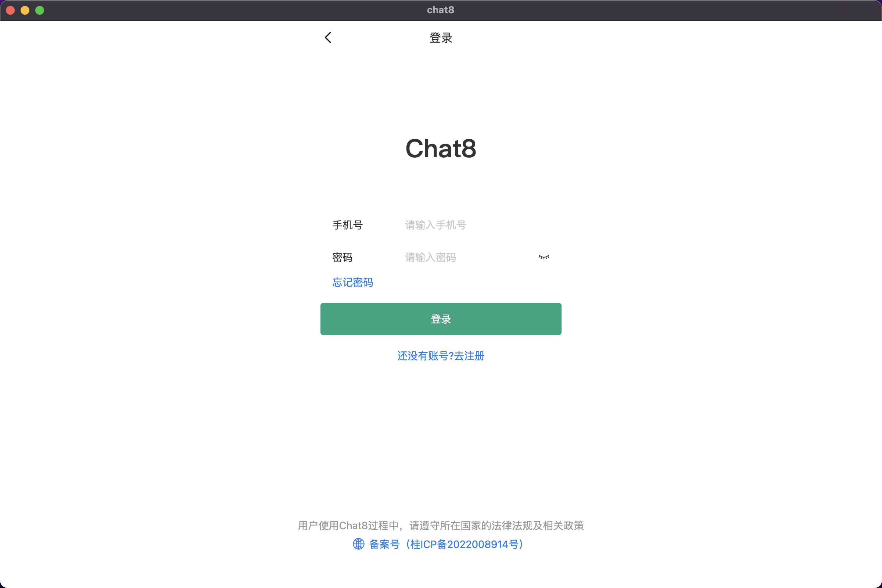Screen dimensions: 882x588
Task: Click the 登录 page header title
Action: click(441, 38)
